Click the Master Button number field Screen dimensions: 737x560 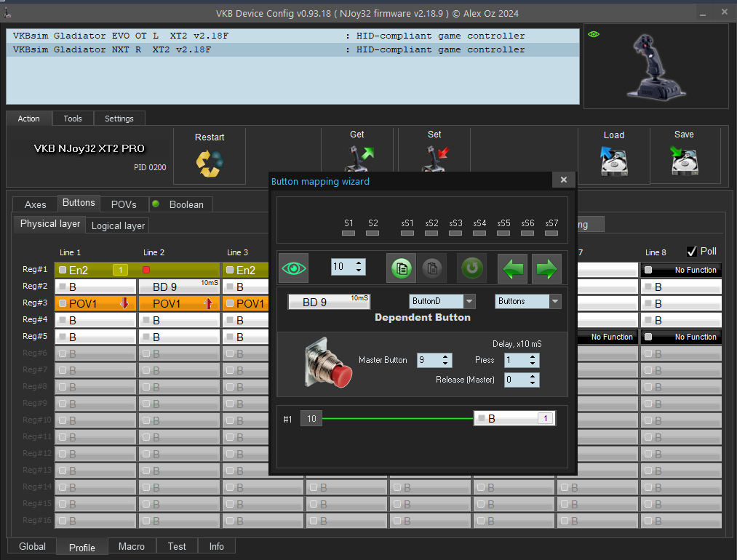tap(429, 360)
